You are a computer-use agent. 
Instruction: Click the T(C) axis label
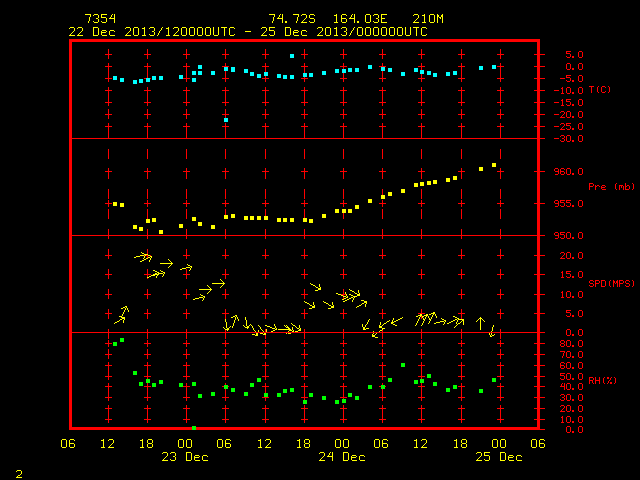coord(600,90)
